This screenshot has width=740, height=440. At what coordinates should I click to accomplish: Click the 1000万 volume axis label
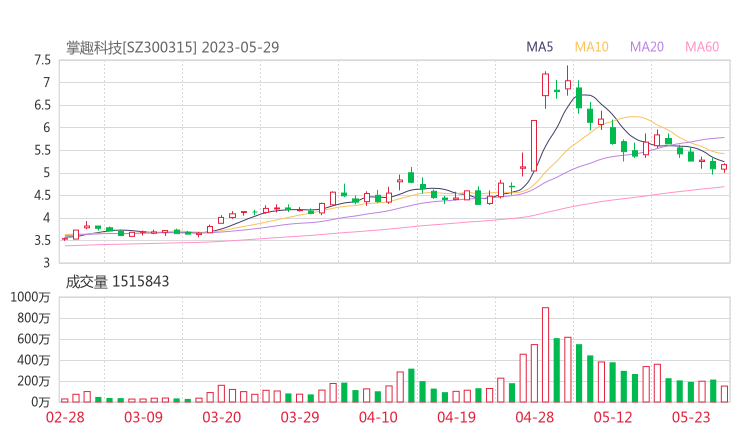click(30, 297)
